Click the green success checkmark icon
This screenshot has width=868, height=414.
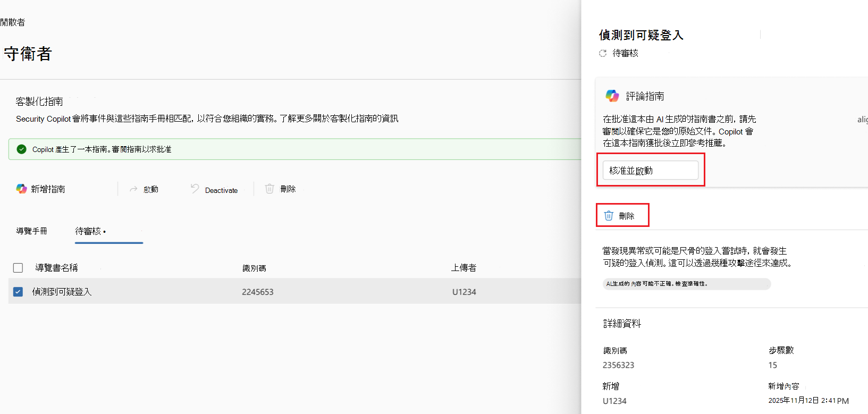pos(21,149)
